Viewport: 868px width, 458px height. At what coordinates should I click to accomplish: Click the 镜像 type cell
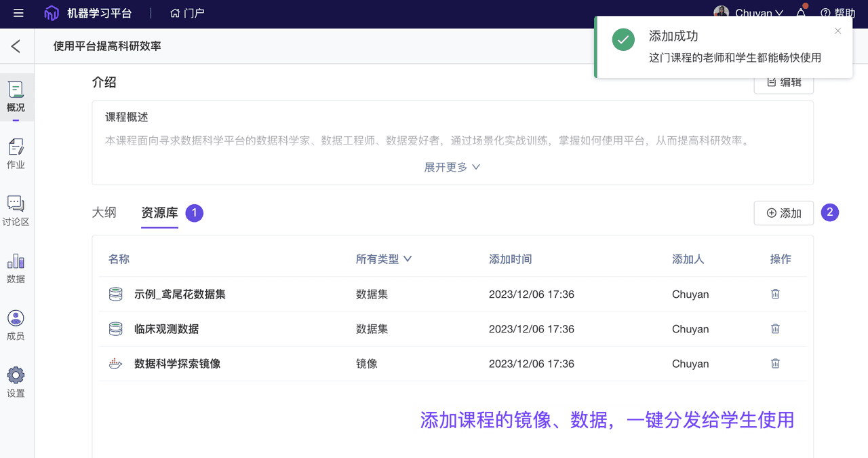coord(367,364)
